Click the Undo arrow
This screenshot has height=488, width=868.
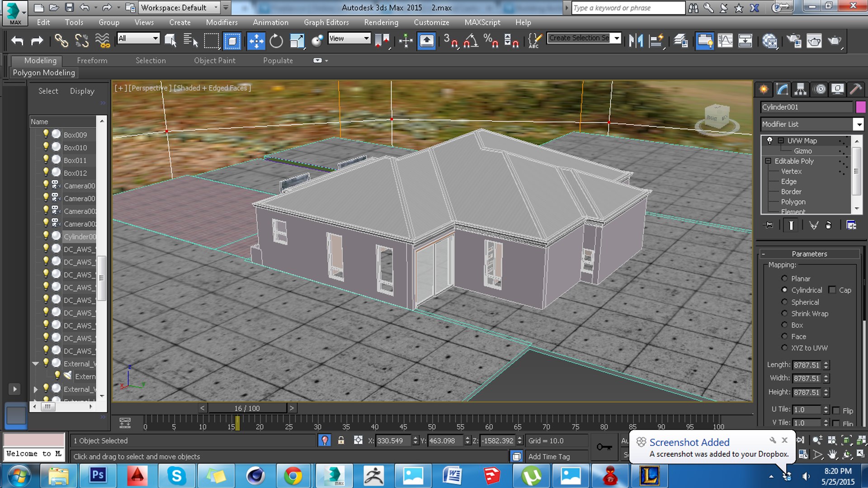pos(17,41)
